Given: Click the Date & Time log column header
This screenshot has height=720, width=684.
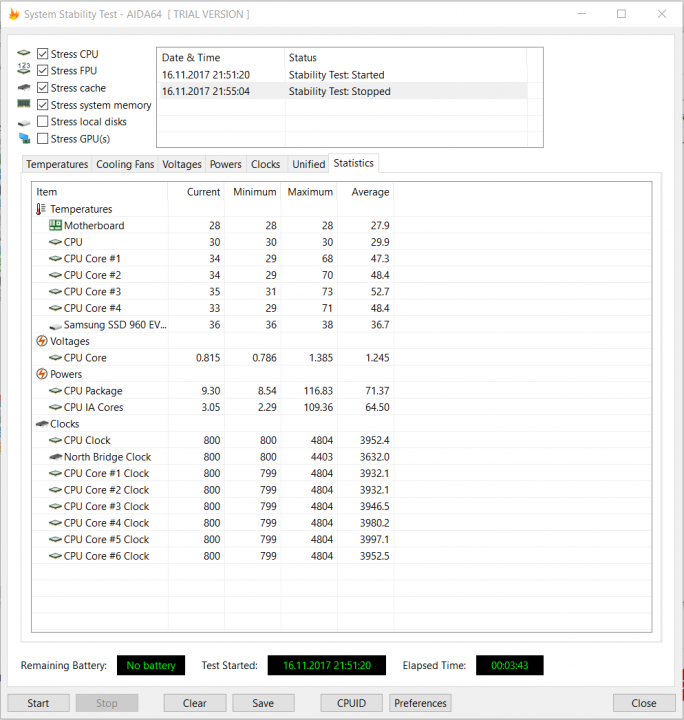Looking at the screenshot, I should (x=221, y=57).
